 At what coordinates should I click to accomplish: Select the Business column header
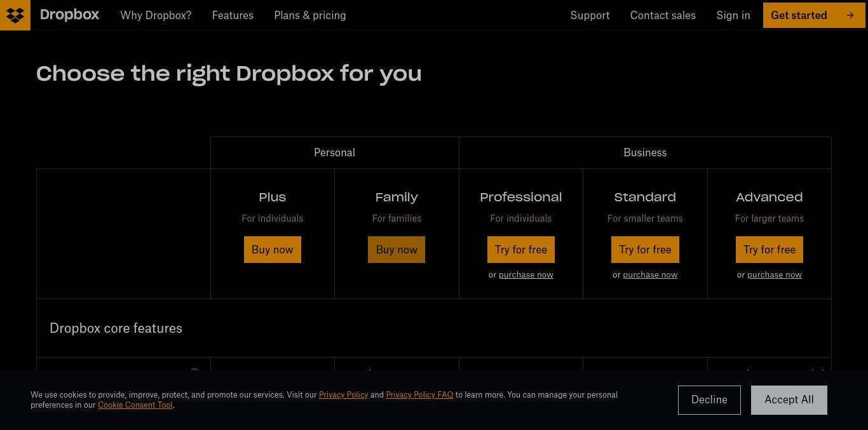(645, 152)
